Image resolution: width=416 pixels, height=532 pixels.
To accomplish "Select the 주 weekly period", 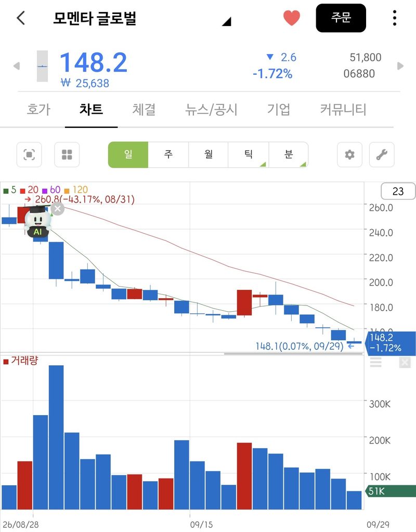I will coord(168,155).
